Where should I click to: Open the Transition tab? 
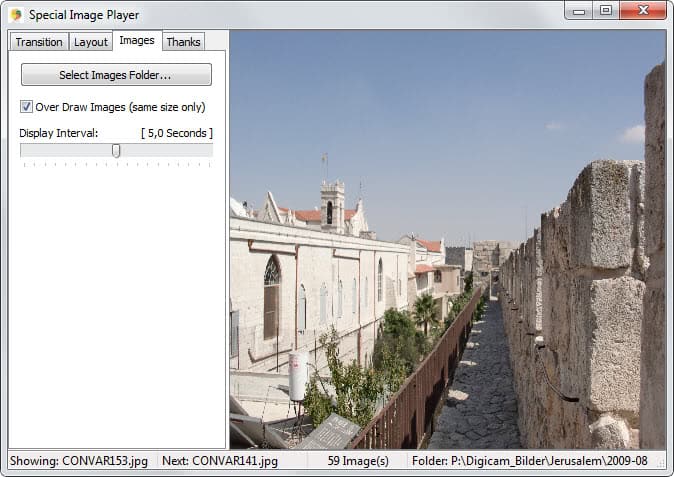point(39,42)
